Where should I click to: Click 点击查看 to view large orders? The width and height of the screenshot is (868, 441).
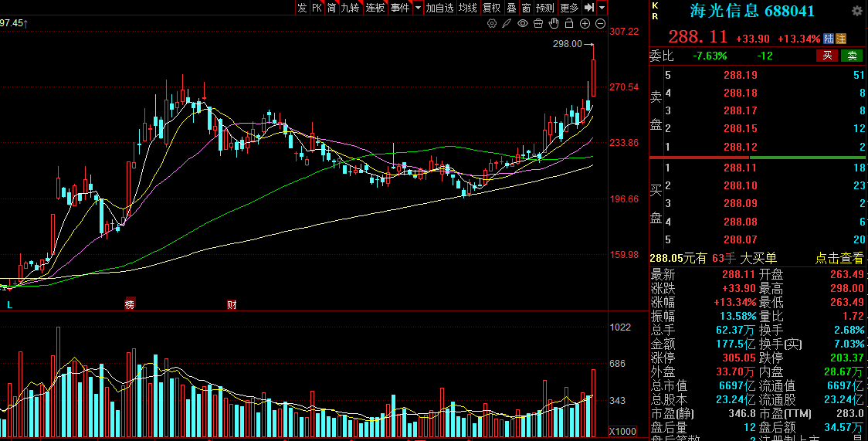pyautogui.click(x=839, y=259)
